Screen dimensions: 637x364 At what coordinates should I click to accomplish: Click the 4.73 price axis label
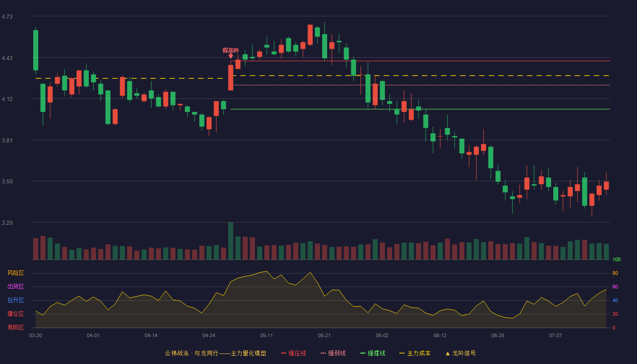pyautogui.click(x=7, y=17)
